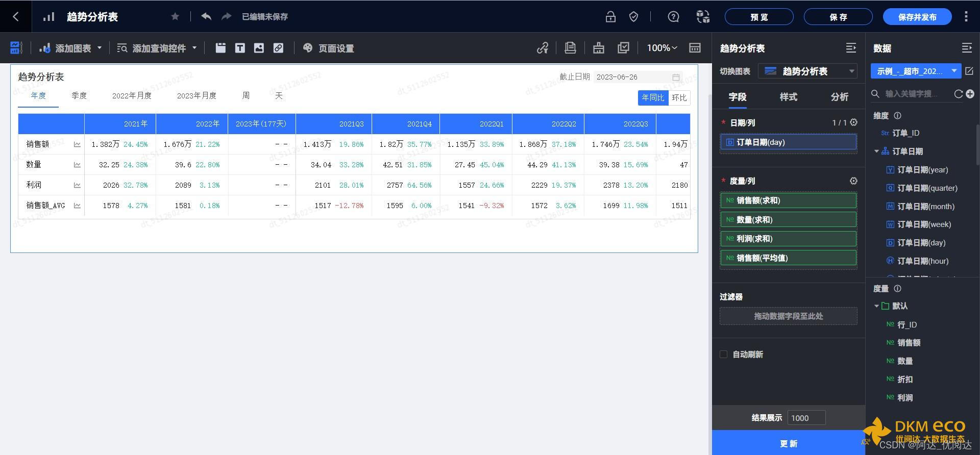
Task: Add a tab container widget
Action: 220,48
